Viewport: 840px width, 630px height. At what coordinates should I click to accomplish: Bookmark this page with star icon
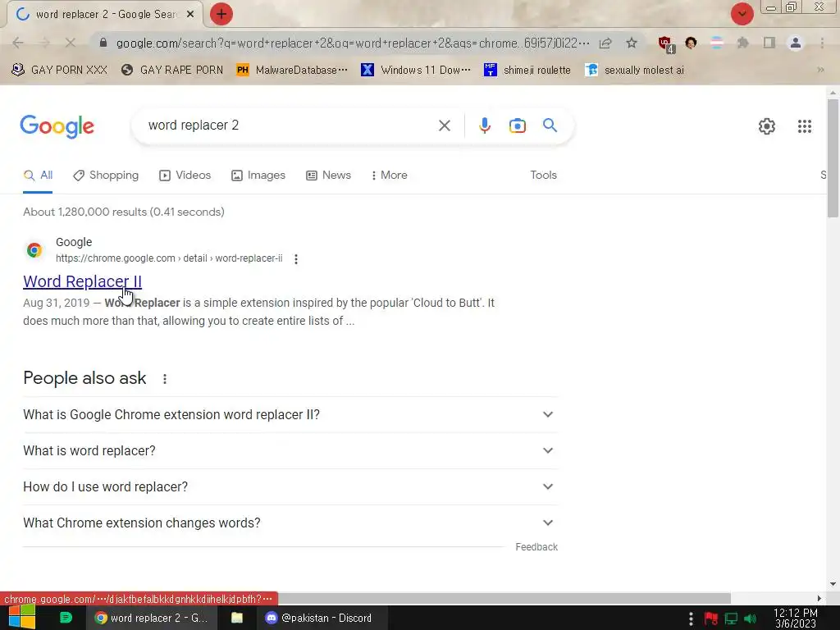coord(632,43)
